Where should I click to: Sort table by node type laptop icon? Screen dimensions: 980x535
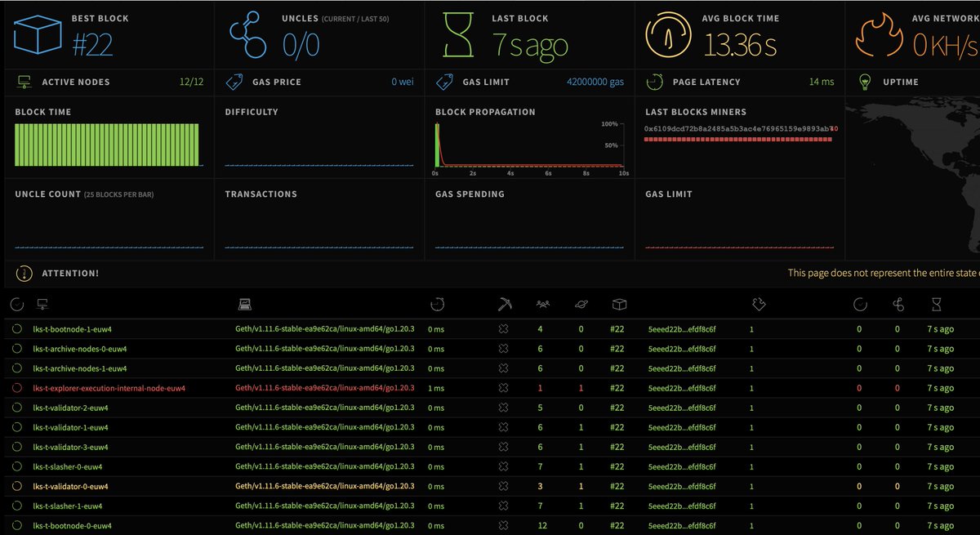[x=244, y=305]
